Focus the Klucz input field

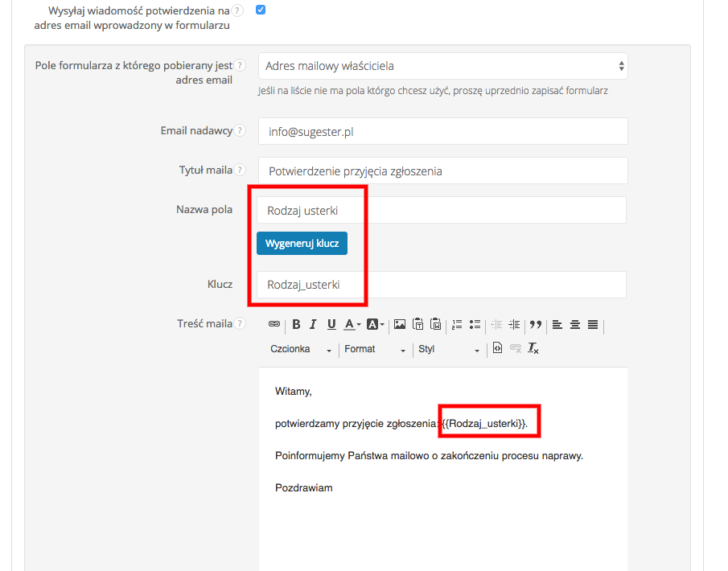(442, 285)
